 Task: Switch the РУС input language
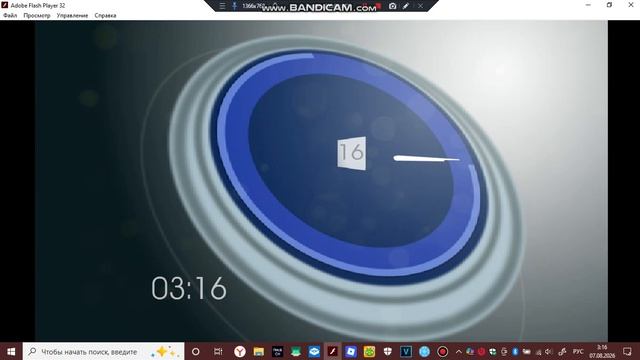coord(578,351)
